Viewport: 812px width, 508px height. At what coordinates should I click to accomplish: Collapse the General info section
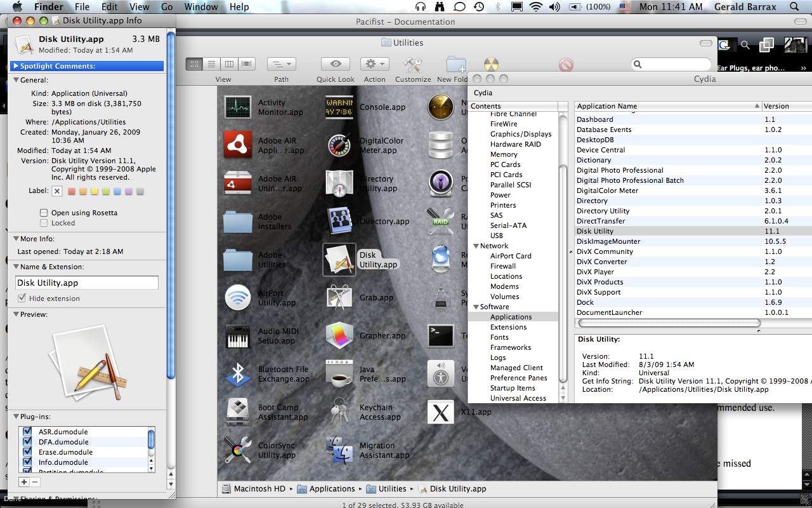pos(16,81)
